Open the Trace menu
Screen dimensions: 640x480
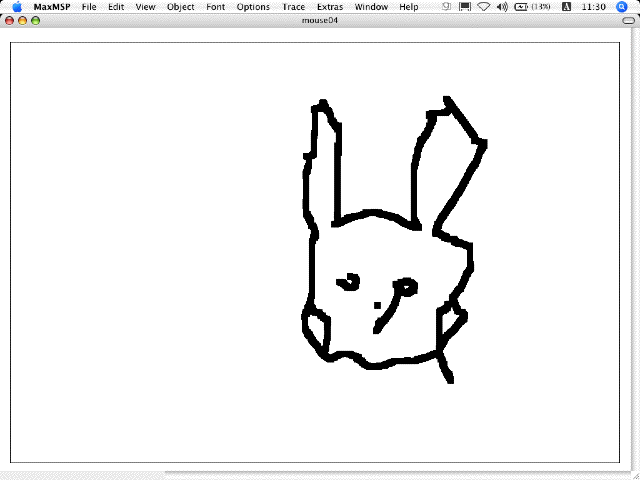pyautogui.click(x=293, y=7)
